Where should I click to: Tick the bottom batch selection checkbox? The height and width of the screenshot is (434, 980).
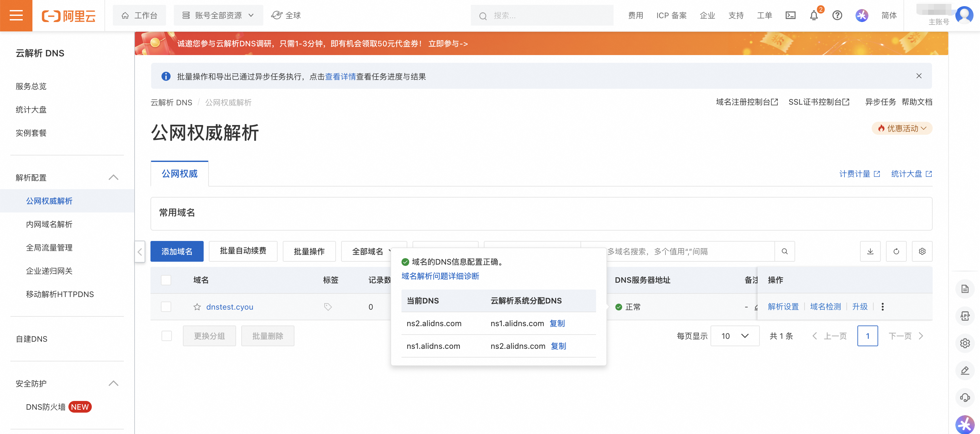(166, 336)
